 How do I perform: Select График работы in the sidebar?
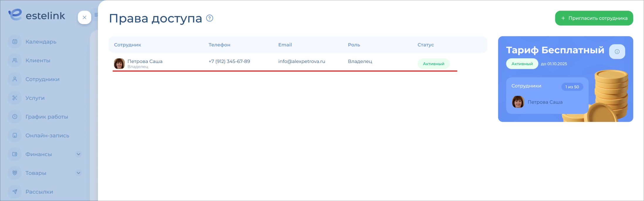tap(47, 117)
